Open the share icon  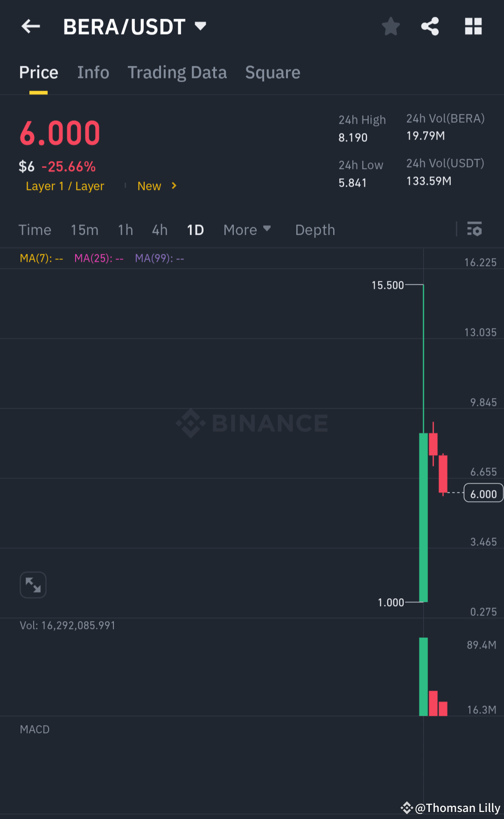pyautogui.click(x=430, y=27)
